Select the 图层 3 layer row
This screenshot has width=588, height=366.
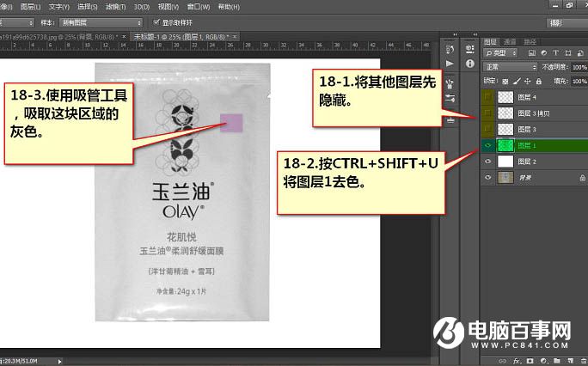pyautogui.click(x=535, y=129)
